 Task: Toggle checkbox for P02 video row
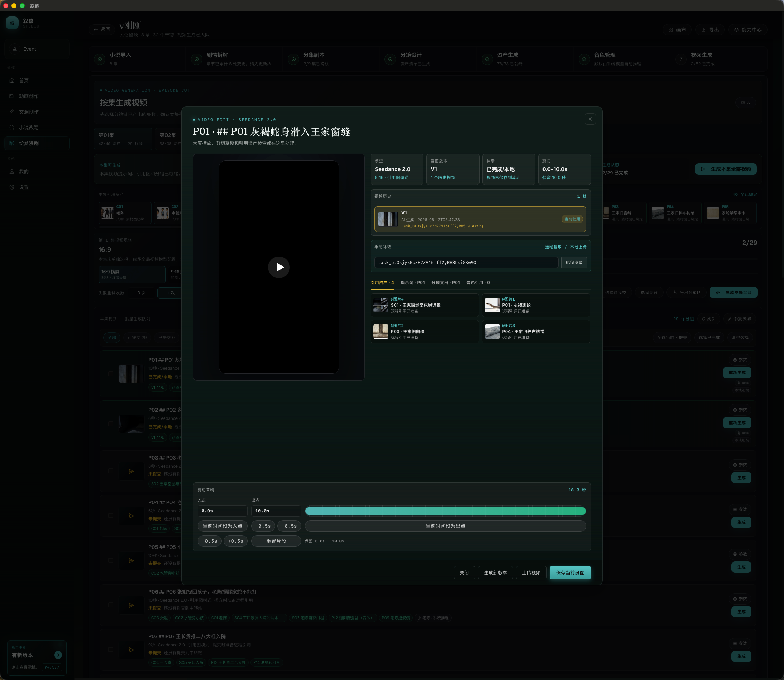pos(111,423)
